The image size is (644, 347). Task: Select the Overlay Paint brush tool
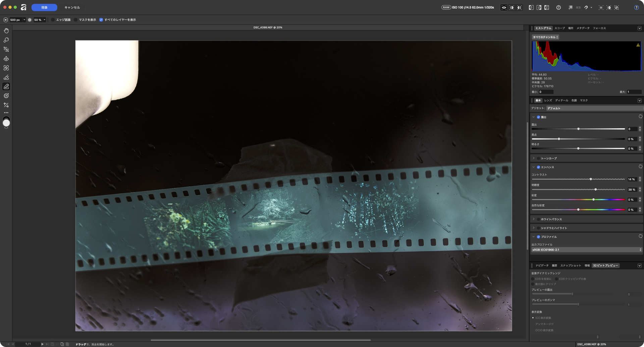click(6, 77)
